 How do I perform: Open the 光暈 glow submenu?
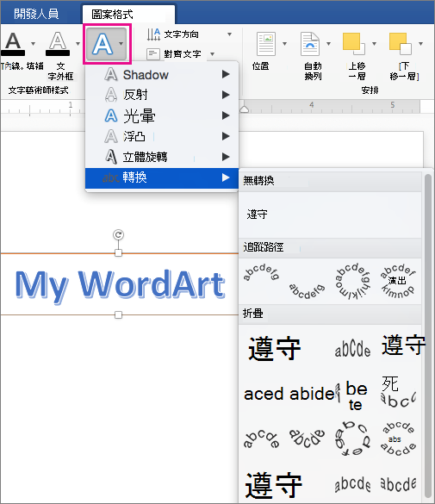pos(162,115)
